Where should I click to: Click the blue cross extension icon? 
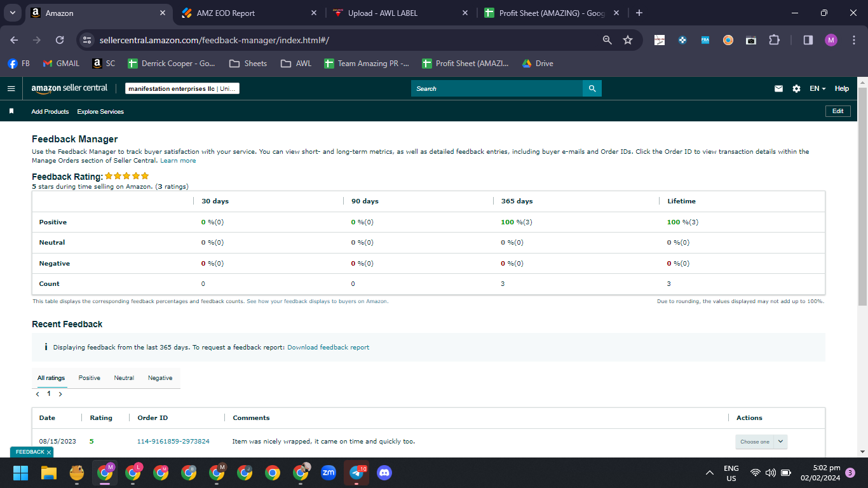682,40
